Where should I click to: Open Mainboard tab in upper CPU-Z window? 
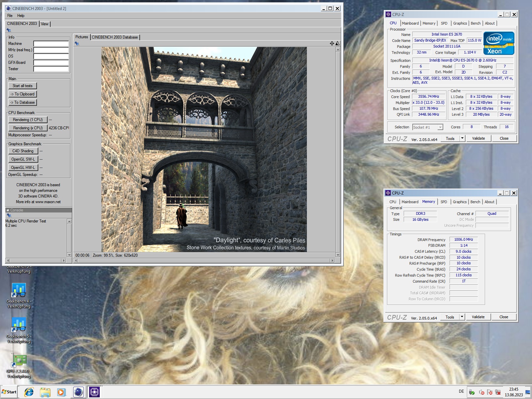pyautogui.click(x=410, y=23)
